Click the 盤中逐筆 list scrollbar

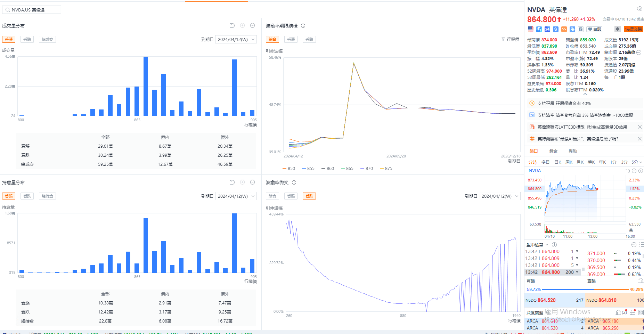tap(583, 270)
